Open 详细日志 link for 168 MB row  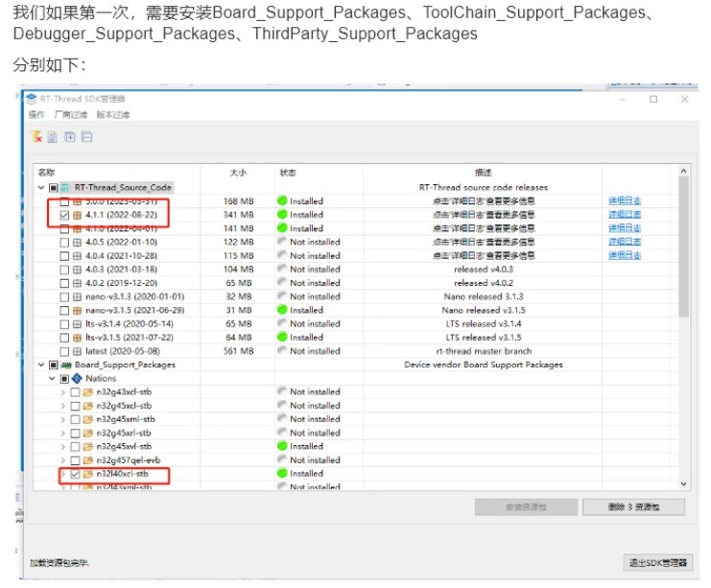[x=625, y=200]
